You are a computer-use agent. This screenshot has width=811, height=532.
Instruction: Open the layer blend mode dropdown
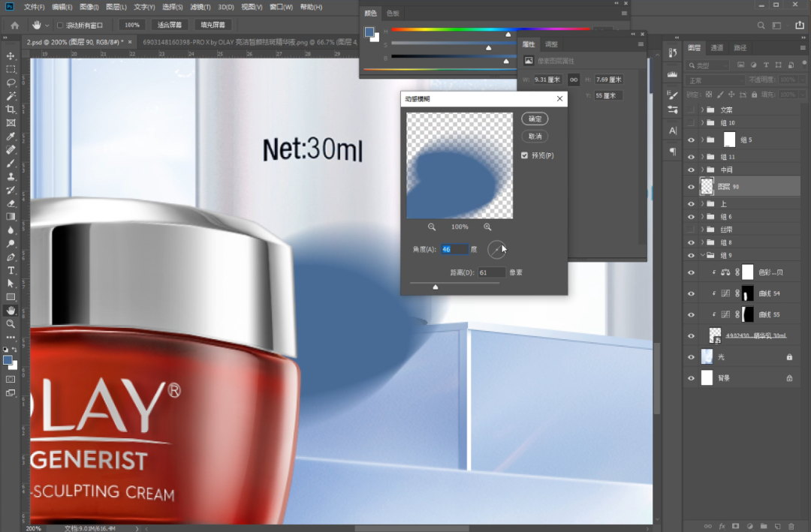[716, 80]
